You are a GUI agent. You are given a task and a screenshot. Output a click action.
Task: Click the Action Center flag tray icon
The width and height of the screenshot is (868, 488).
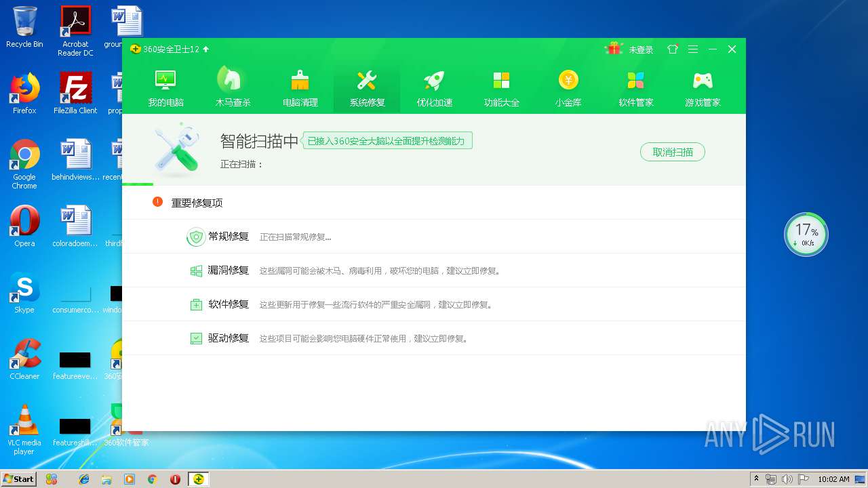point(804,479)
